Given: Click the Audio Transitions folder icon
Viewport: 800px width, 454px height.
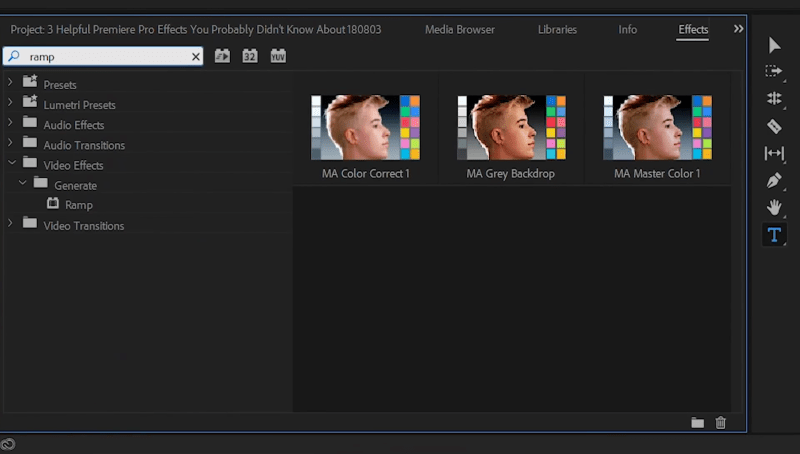Looking at the screenshot, I should [x=30, y=142].
